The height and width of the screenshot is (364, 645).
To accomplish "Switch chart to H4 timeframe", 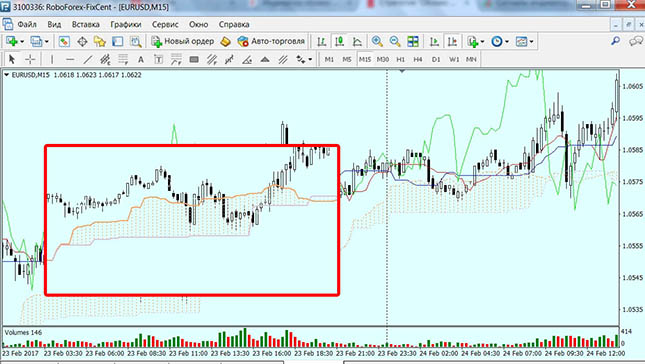I will [x=418, y=60].
